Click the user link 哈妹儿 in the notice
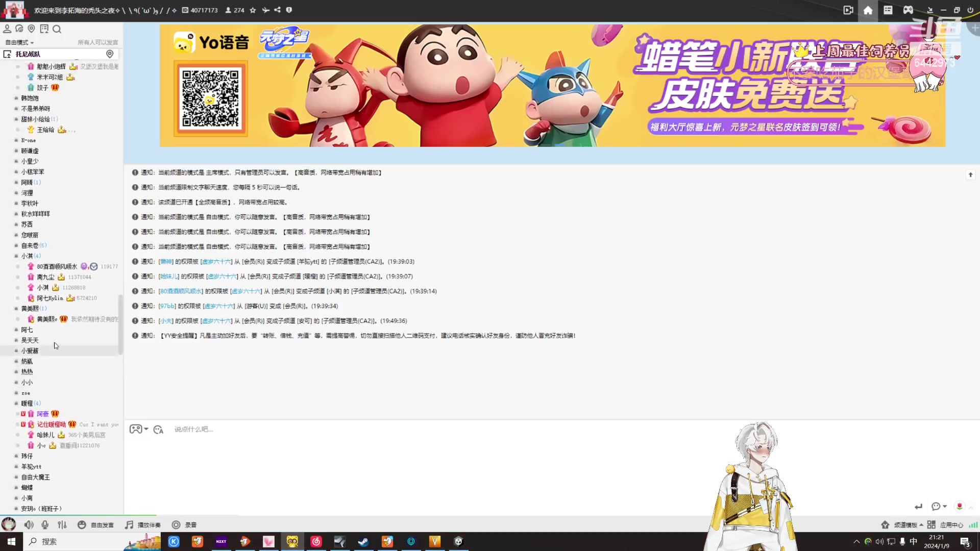The height and width of the screenshot is (551, 980). (x=169, y=277)
